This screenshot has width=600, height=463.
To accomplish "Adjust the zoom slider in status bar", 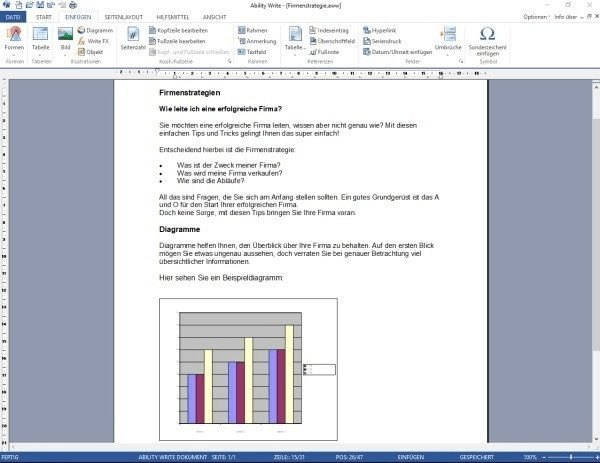I will point(567,457).
